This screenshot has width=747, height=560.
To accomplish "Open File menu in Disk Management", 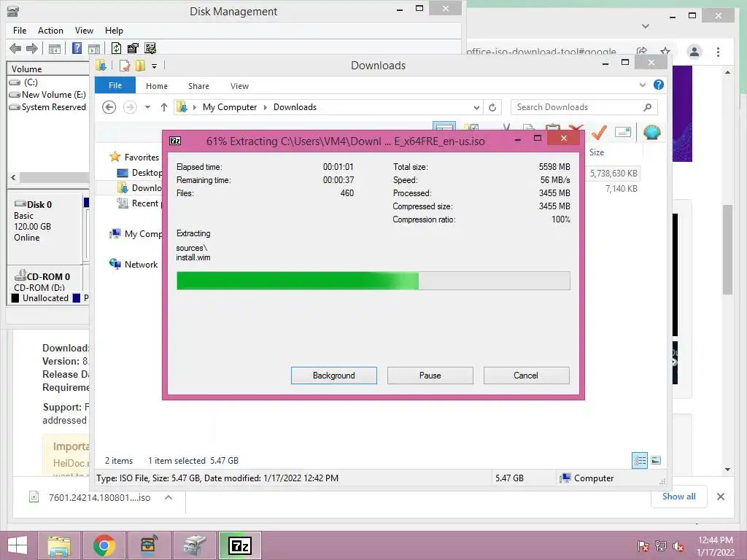I will tap(20, 31).
